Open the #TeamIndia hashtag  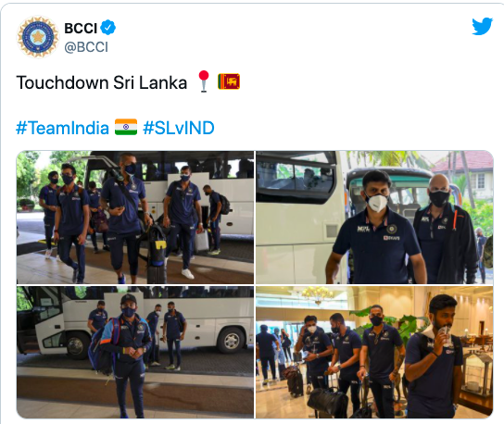[x=63, y=128]
